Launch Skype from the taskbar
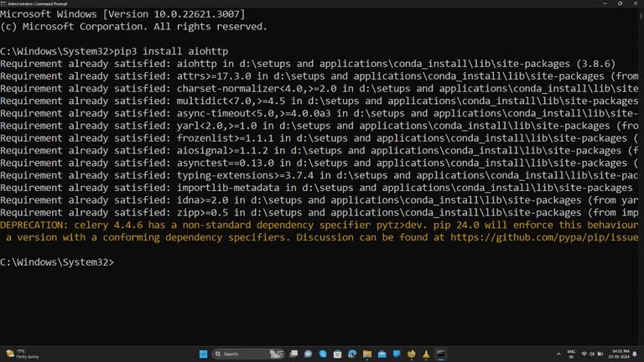The height and width of the screenshot is (362, 644). click(x=323, y=354)
